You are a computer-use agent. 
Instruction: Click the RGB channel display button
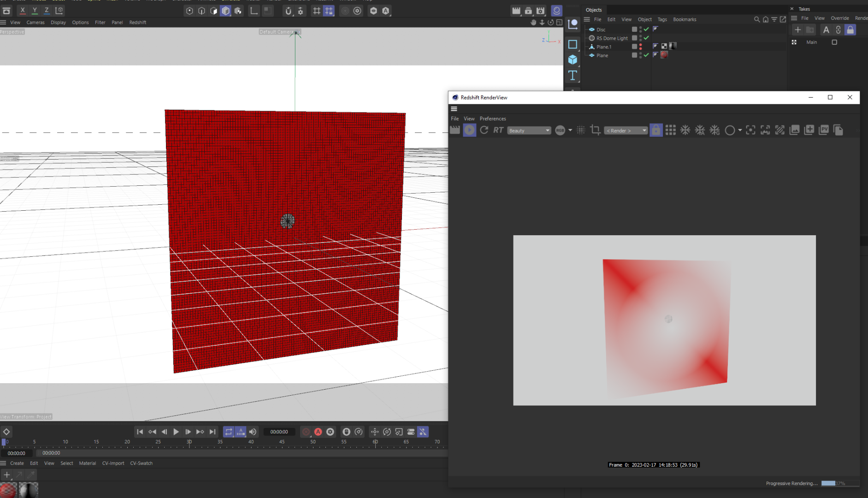[560, 130]
